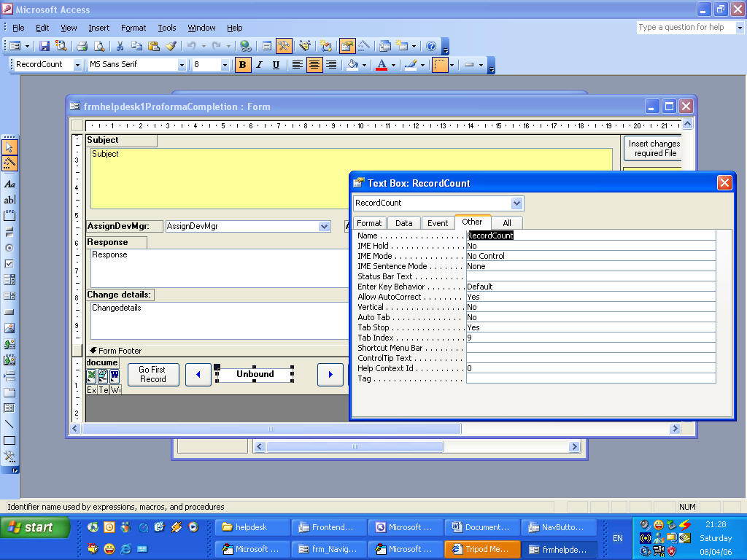This screenshot has height=560, width=747.
Task: Select the Command Button tool
Action: click(x=9, y=312)
